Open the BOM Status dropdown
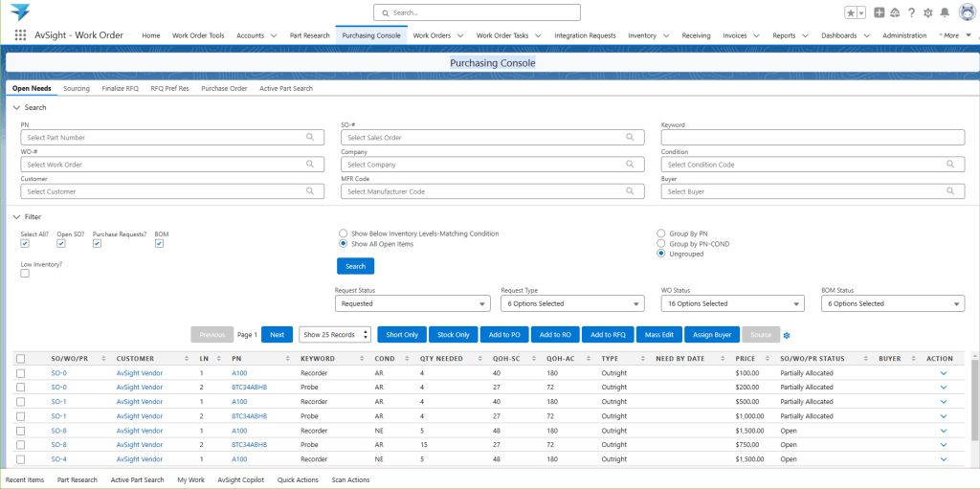Screen dimensions: 980x489 (893, 303)
